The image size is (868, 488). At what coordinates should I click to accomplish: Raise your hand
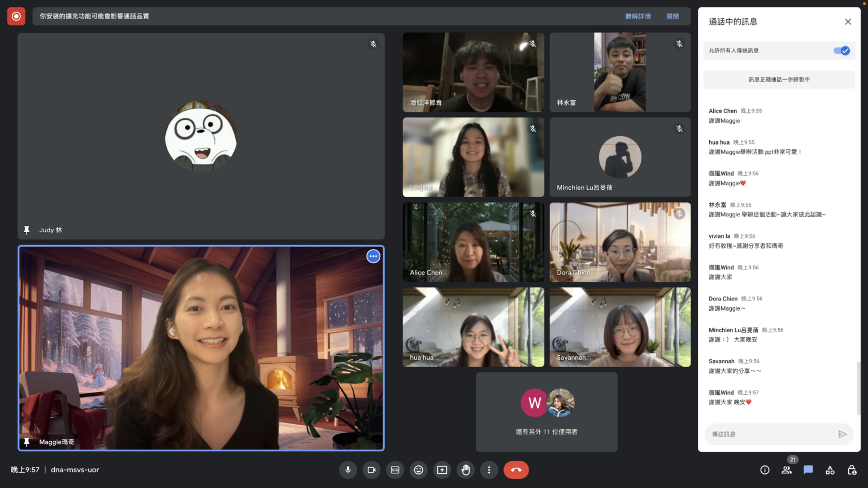coord(466,470)
